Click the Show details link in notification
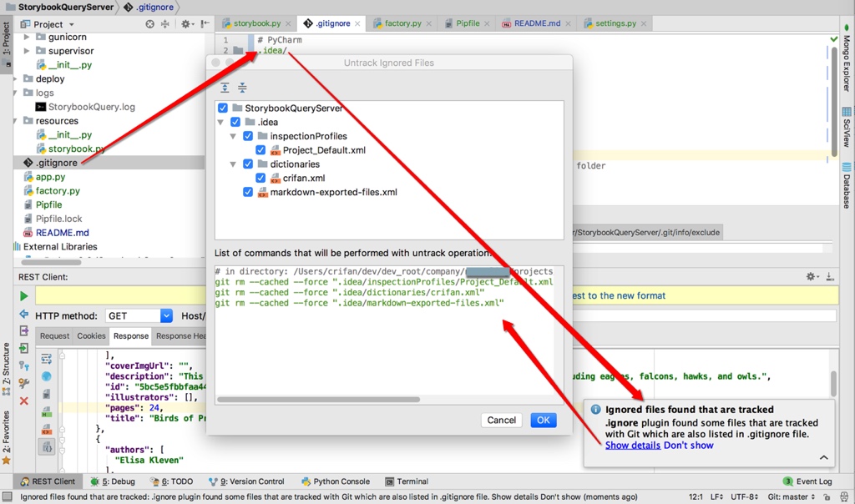This screenshot has height=504, width=855. click(633, 445)
